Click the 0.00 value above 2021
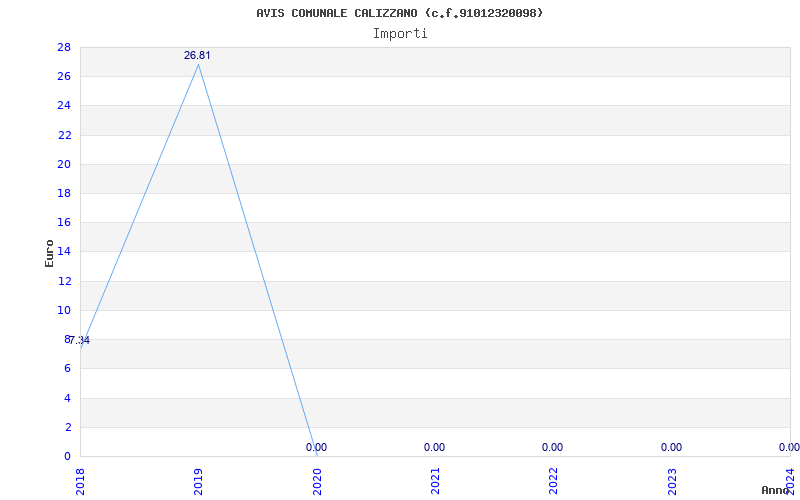The height and width of the screenshot is (500, 800). [434, 447]
